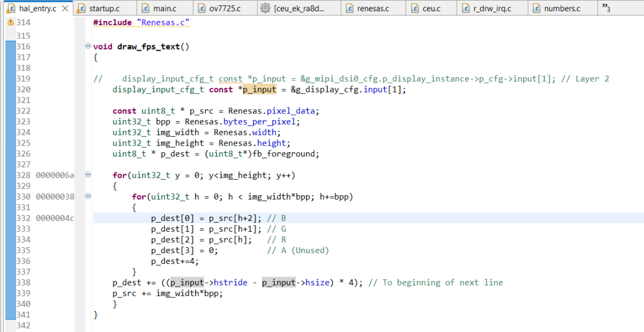The image size is (644, 332).
Task: Click the commented-out line 319 Layer 2 comment
Action: 351,79
